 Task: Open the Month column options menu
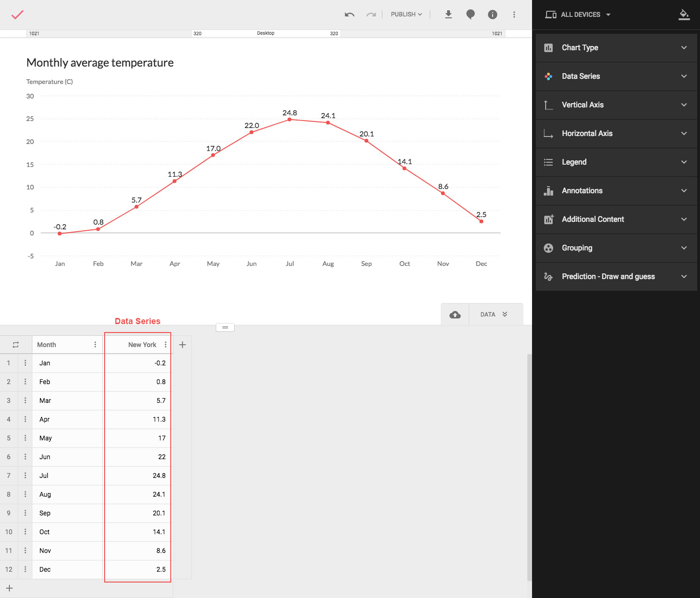[95, 345]
